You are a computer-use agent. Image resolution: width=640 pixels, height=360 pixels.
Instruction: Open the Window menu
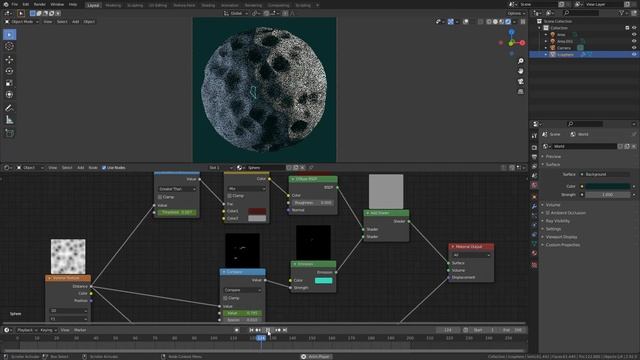tap(57, 4)
